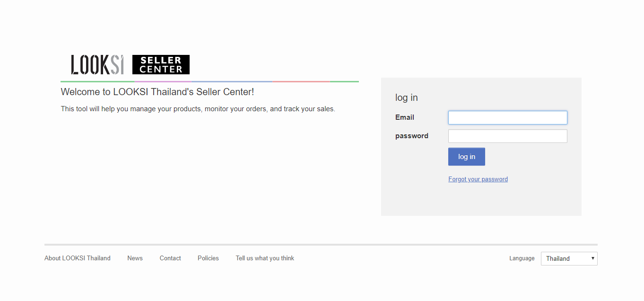Focus the Email input field
The width and height of the screenshot is (644, 301).
(x=507, y=117)
